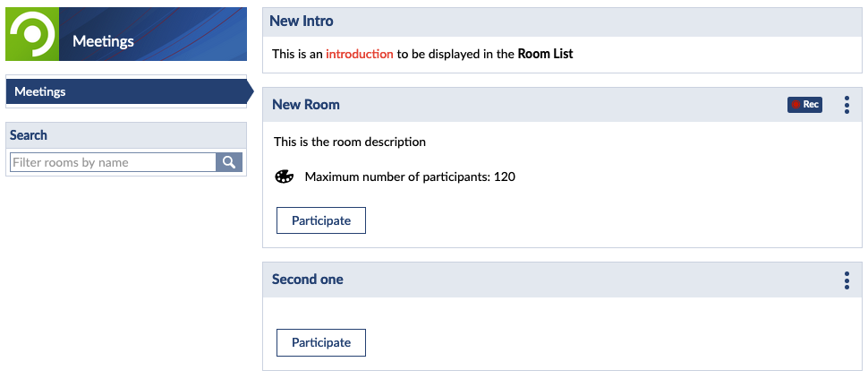The image size is (868, 379).
Task: Open the three-dot menu for Second one
Action: point(847,280)
